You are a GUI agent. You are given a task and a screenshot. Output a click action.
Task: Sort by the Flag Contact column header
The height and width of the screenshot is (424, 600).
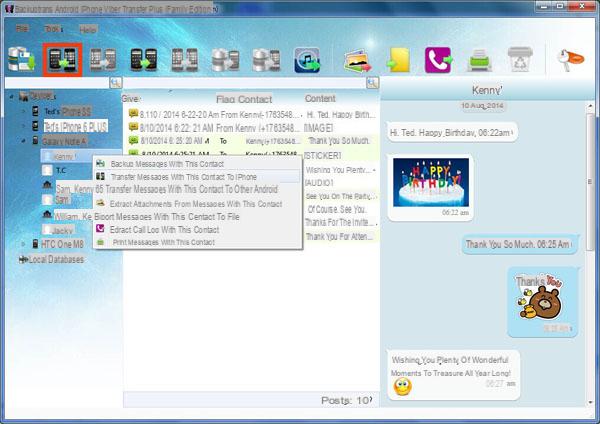(244, 99)
